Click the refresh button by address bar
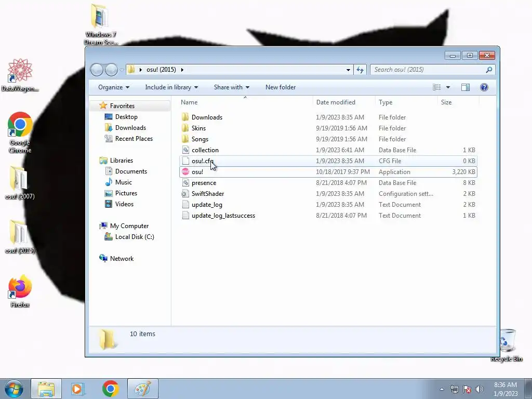This screenshot has height=399, width=532. click(x=360, y=70)
